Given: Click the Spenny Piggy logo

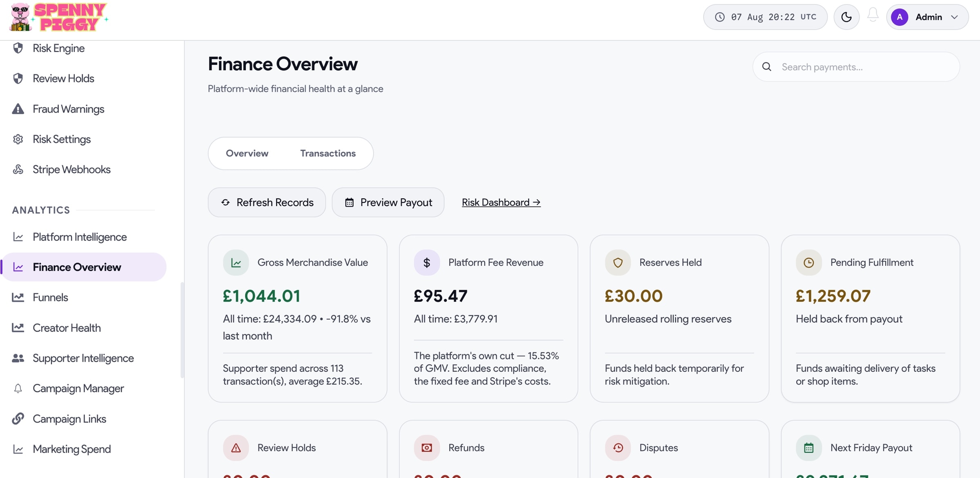Looking at the screenshot, I should (58, 17).
